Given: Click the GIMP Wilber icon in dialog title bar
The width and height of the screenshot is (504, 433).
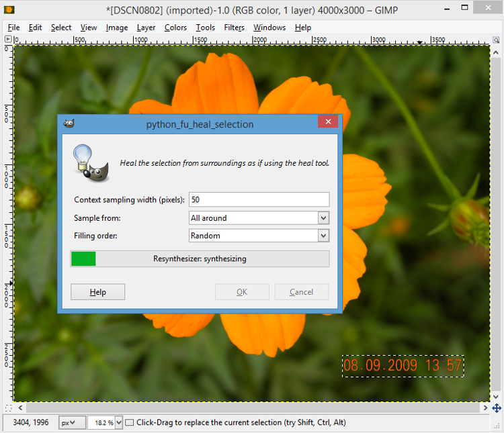Looking at the screenshot, I should click(69, 124).
